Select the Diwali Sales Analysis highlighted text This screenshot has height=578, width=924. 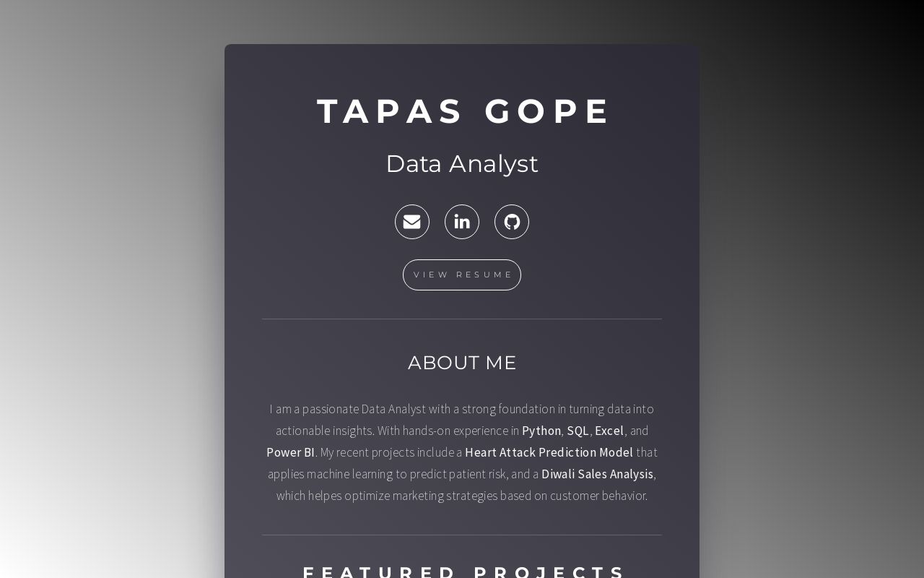click(x=597, y=474)
